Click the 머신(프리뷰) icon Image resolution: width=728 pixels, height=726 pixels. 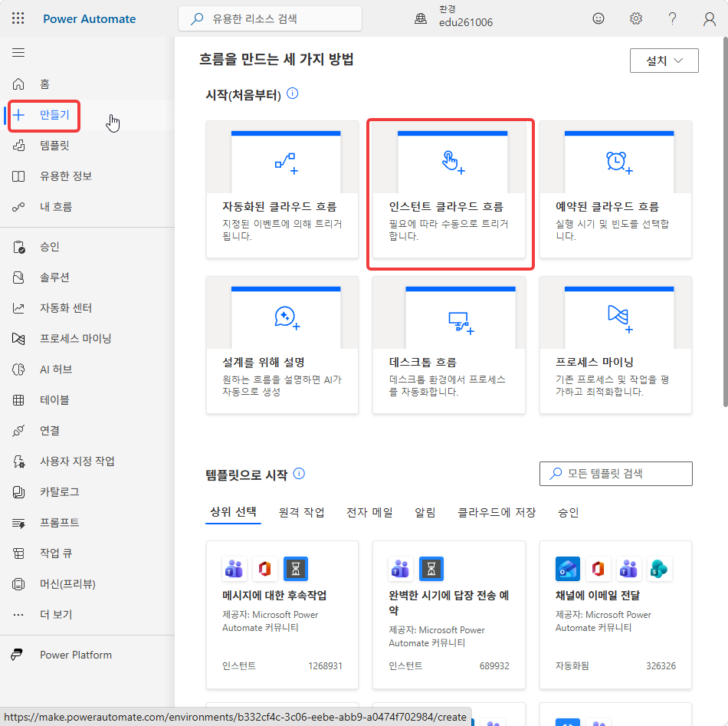(x=18, y=584)
